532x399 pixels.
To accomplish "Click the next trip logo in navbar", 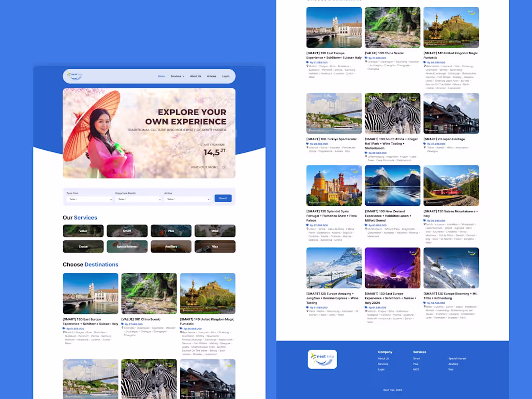I will [x=73, y=76].
